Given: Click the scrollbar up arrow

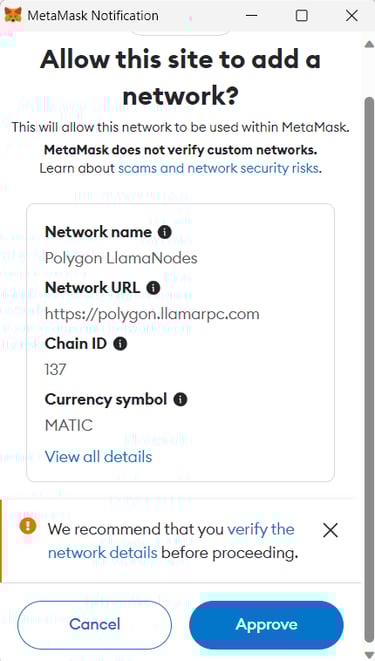Looking at the screenshot, I should (369, 44).
